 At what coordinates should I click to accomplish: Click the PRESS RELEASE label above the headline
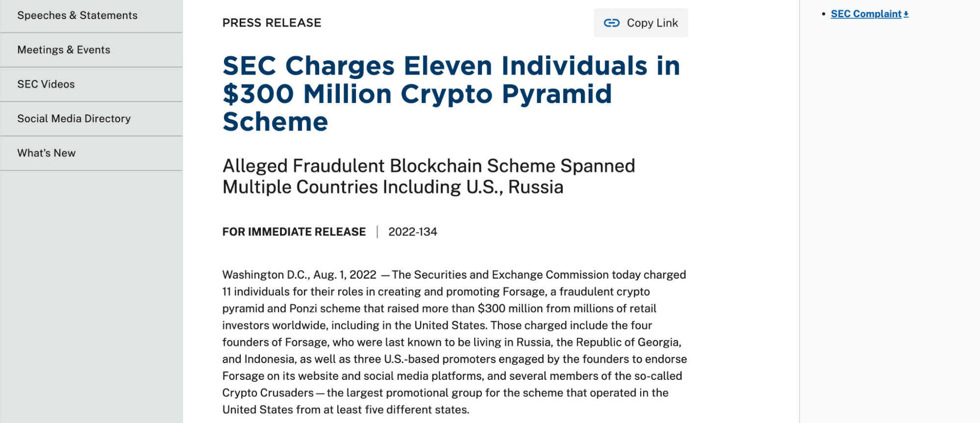tap(272, 23)
